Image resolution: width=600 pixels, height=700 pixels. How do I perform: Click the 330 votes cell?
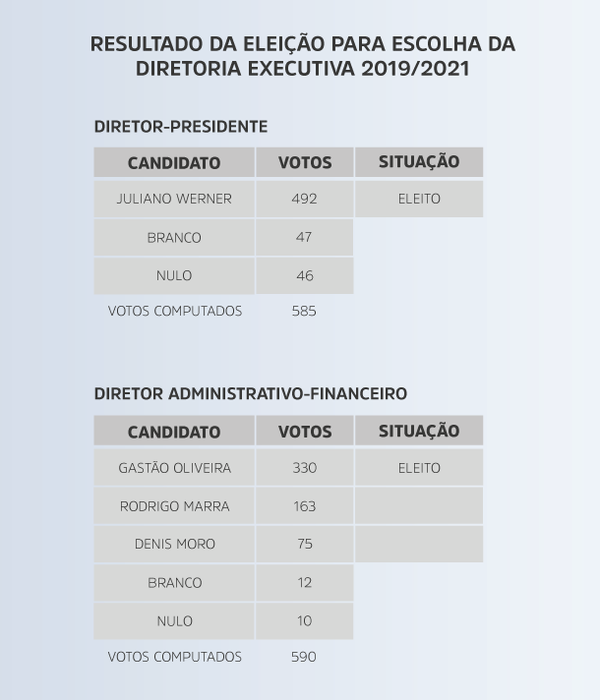(x=305, y=467)
